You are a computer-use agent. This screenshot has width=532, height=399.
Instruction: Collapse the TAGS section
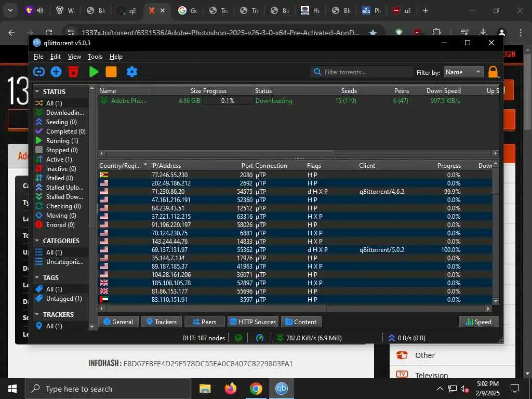(37, 277)
